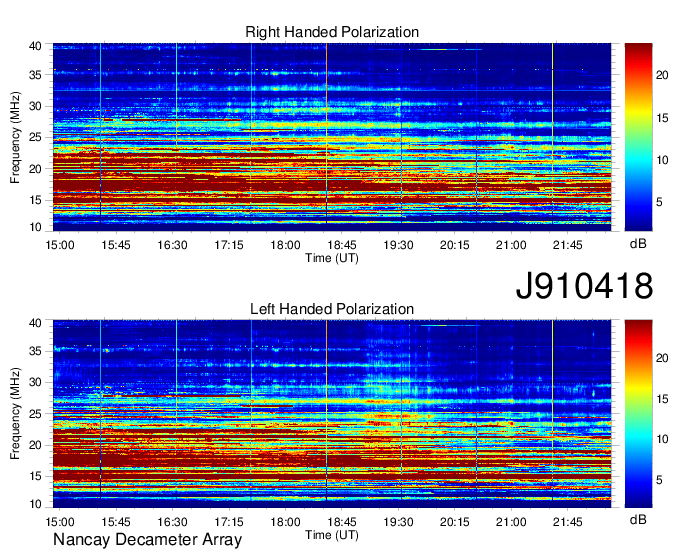680x552 pixels.
Task: Click the 'Right Handed Polarization' plot title
Action: [332, 32]
